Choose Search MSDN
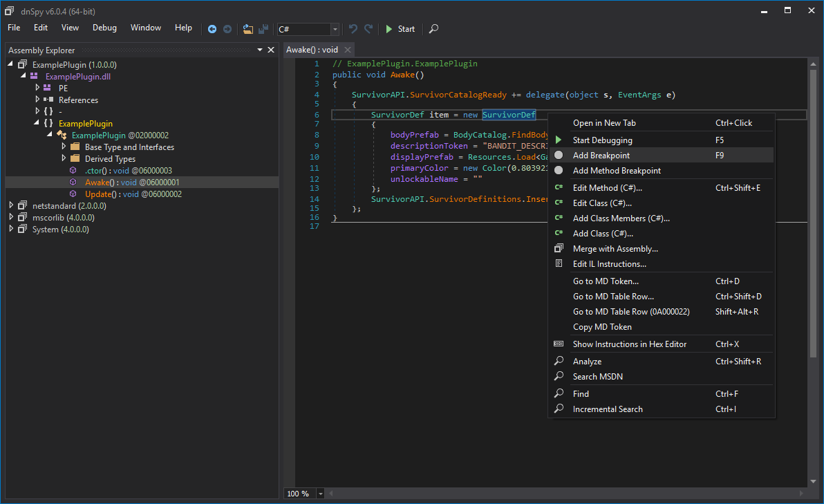Screen dimensions: 824x504 click(662, 376)
